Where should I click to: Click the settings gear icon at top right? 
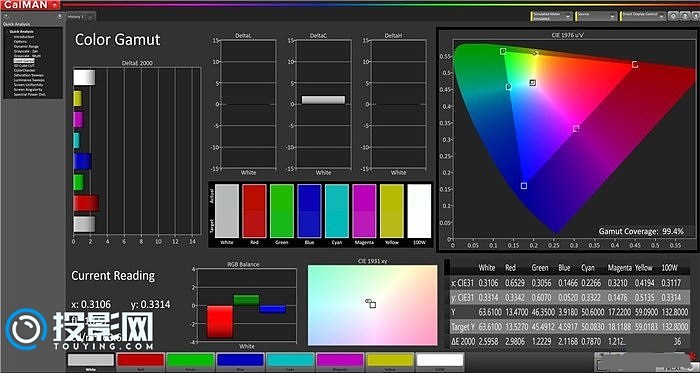point(673,16)
